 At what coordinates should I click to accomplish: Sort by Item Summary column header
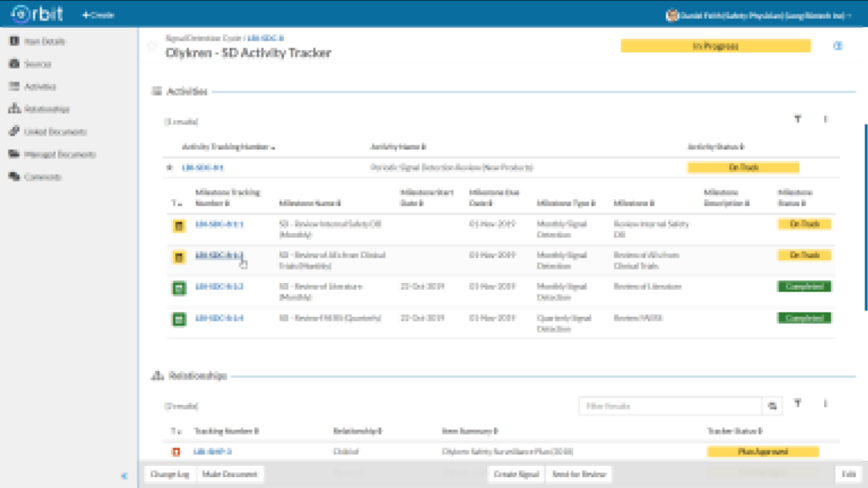[x=470, y=431]
